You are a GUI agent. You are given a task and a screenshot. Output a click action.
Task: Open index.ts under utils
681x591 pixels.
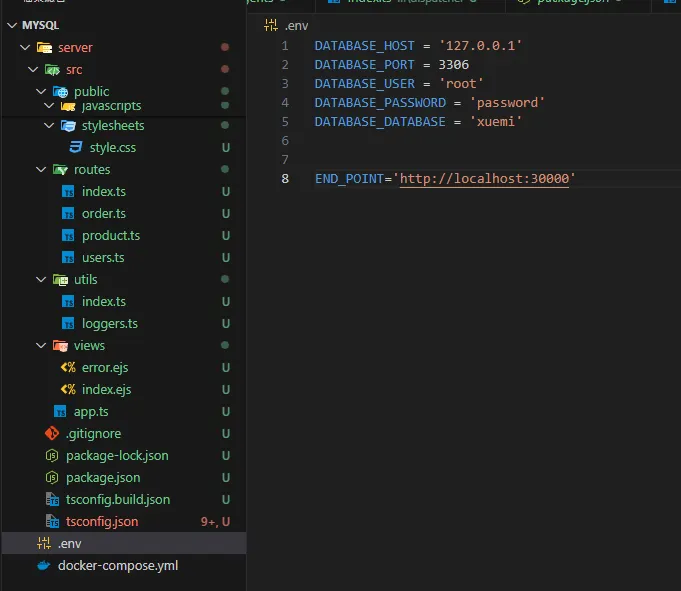[x=104, y=302]
